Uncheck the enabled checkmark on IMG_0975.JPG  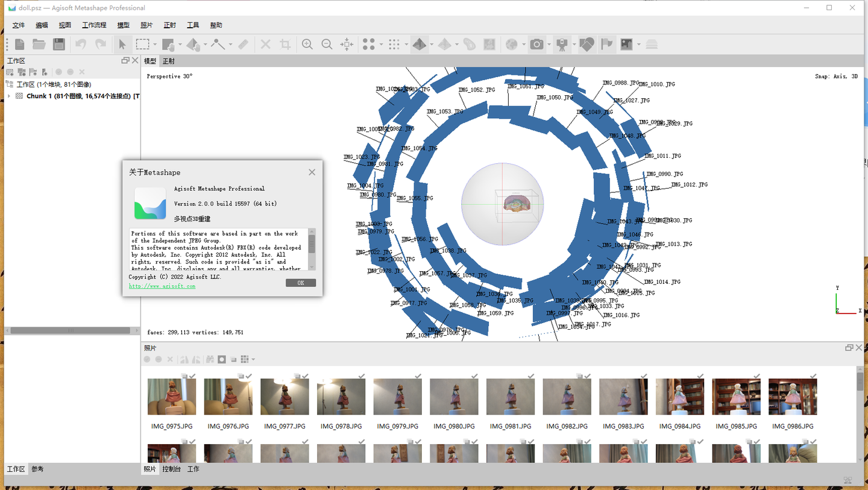191,375
